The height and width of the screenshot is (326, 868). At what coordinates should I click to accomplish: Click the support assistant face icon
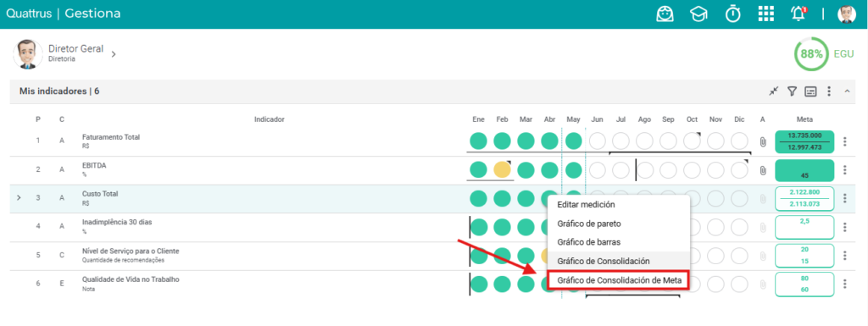coord(665,14)
